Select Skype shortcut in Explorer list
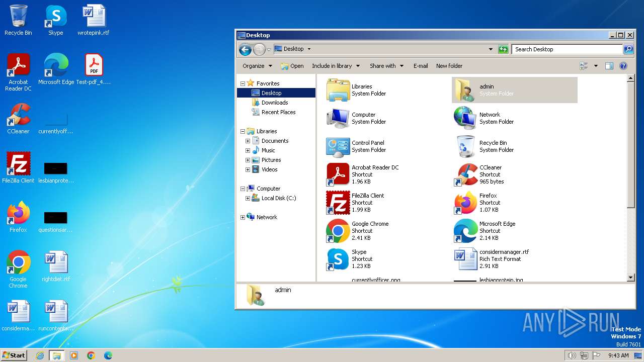This screenshot has width=644, height=362. [x=349, y=259]
